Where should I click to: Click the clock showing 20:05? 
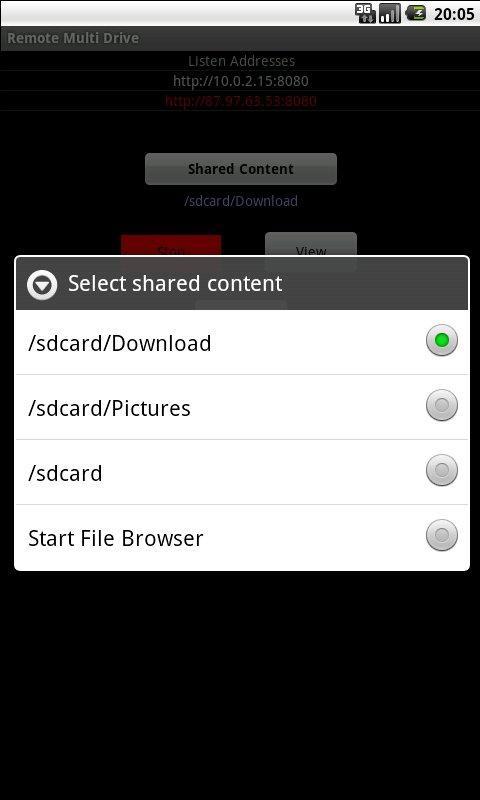(454, 14)
